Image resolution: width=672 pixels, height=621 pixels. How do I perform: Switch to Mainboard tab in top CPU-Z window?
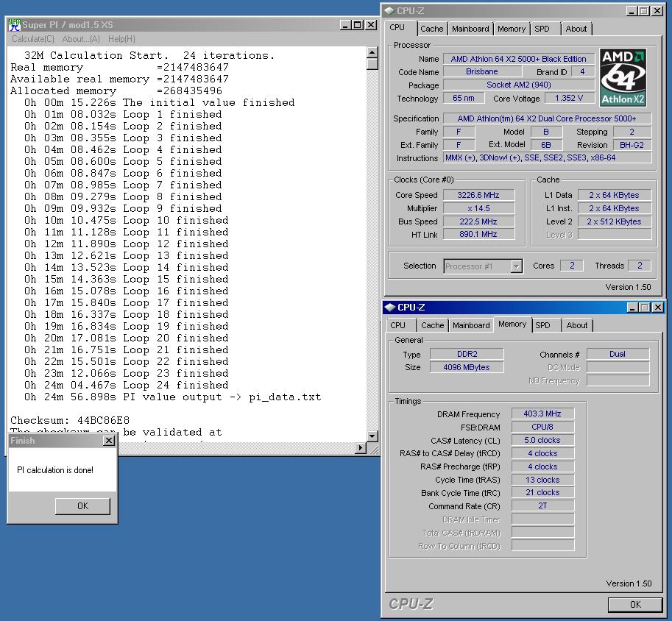[470, 29]
